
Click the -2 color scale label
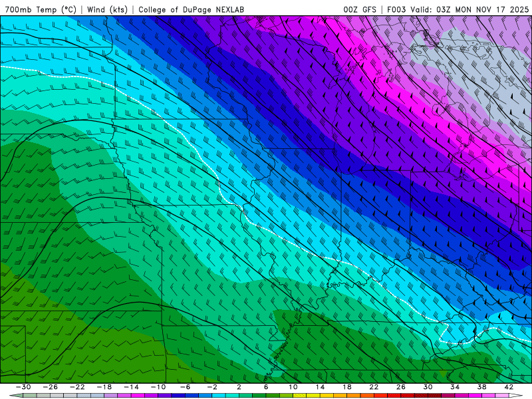pyautogui.click(x=212, y=387)
